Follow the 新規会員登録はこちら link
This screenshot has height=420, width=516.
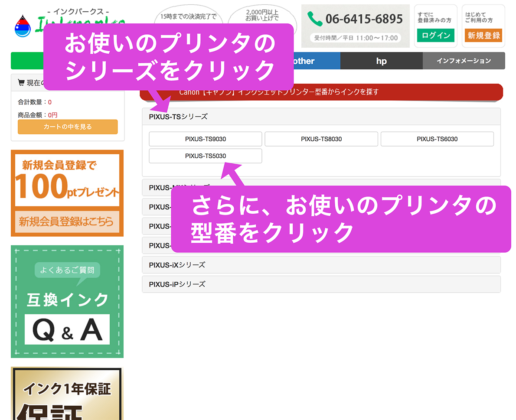[67, 221]
